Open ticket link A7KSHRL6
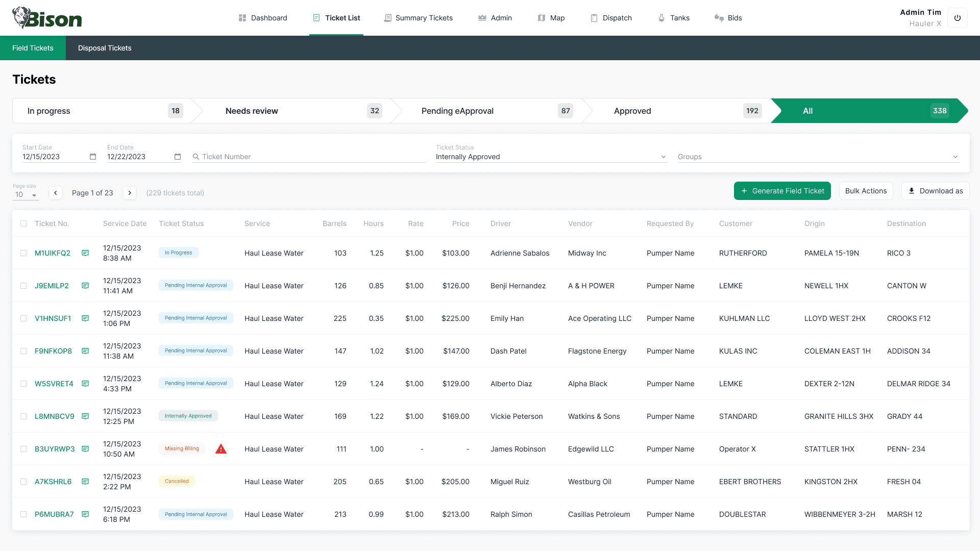This screenshot has width=980, height=551. pos(53,482)
